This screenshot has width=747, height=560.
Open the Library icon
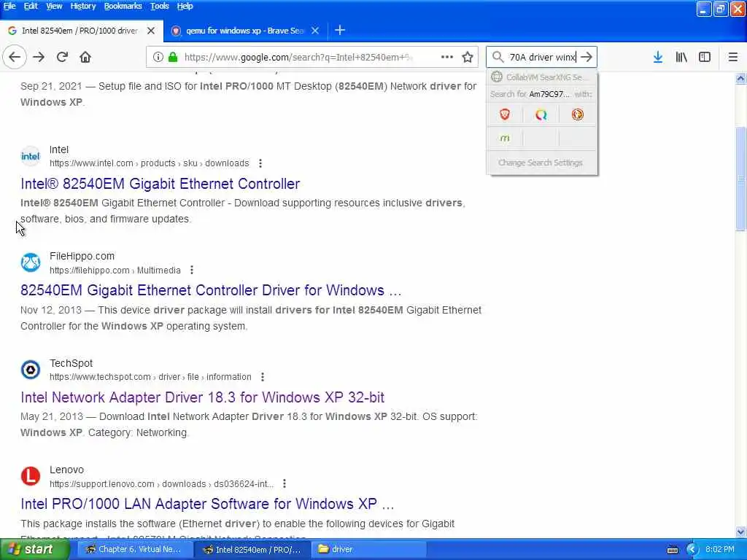tap(681, 57)
